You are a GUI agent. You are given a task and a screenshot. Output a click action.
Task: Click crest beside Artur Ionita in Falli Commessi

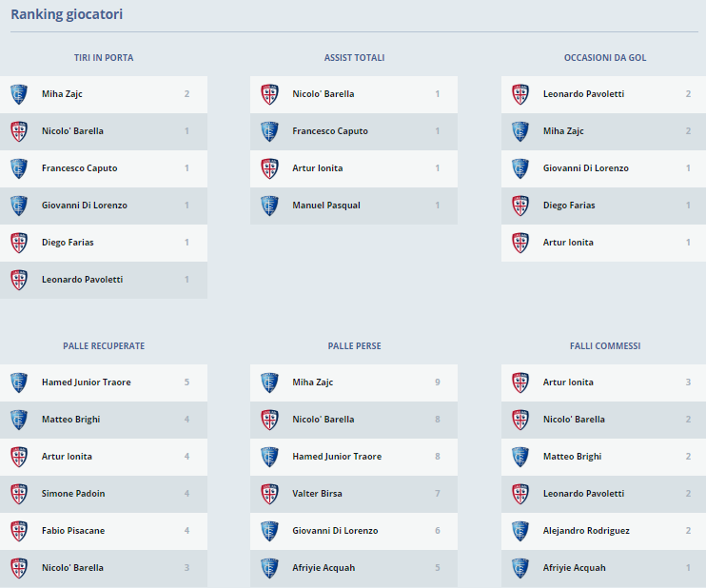[520, 382]
